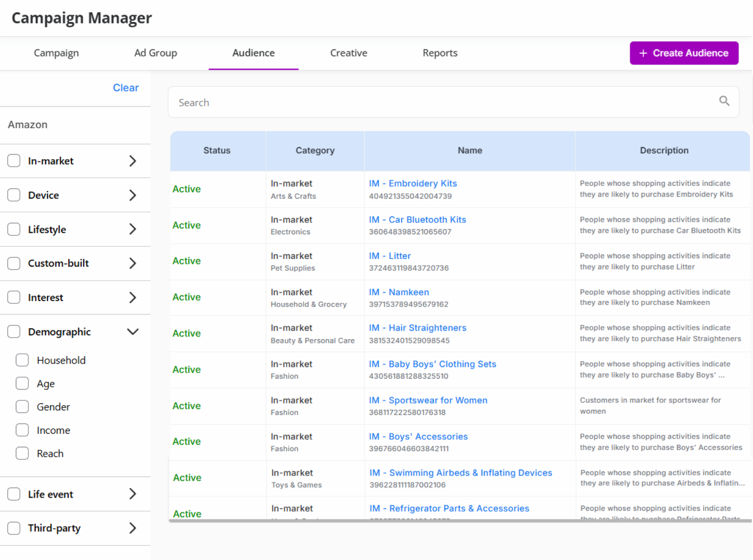Clear all filters via Clear link
753x560 pixels.
pyautogui.click(x=125, y=87)
